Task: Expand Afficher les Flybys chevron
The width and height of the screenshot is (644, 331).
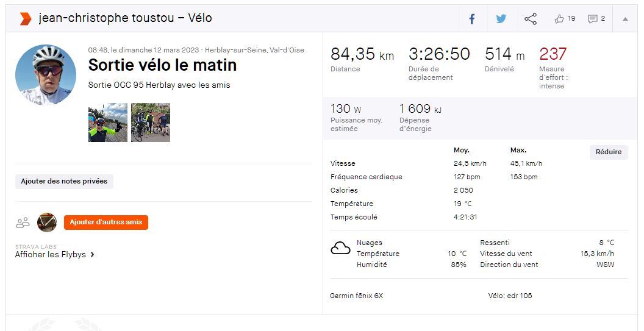Action: pos(92,255)
